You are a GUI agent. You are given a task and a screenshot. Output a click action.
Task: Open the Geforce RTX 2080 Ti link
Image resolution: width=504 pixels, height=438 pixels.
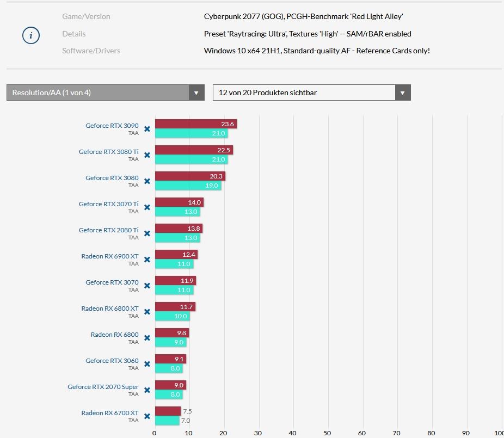[x=109, y=230]
